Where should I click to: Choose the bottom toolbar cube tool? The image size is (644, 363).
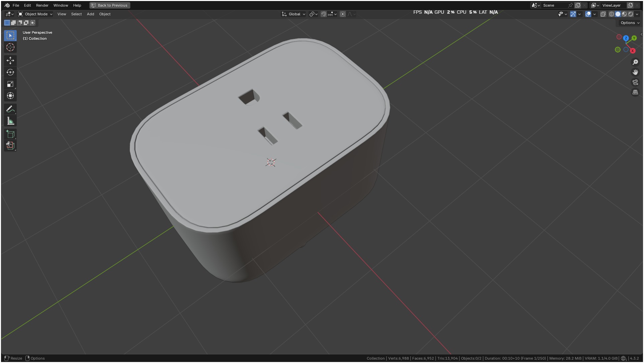click(10, 145)
